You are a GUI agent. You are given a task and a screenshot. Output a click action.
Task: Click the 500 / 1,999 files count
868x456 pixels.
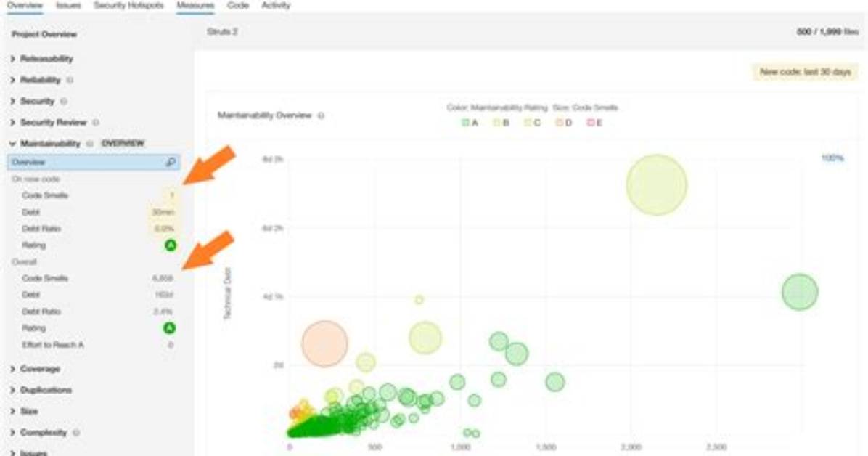tap(827, 32)
